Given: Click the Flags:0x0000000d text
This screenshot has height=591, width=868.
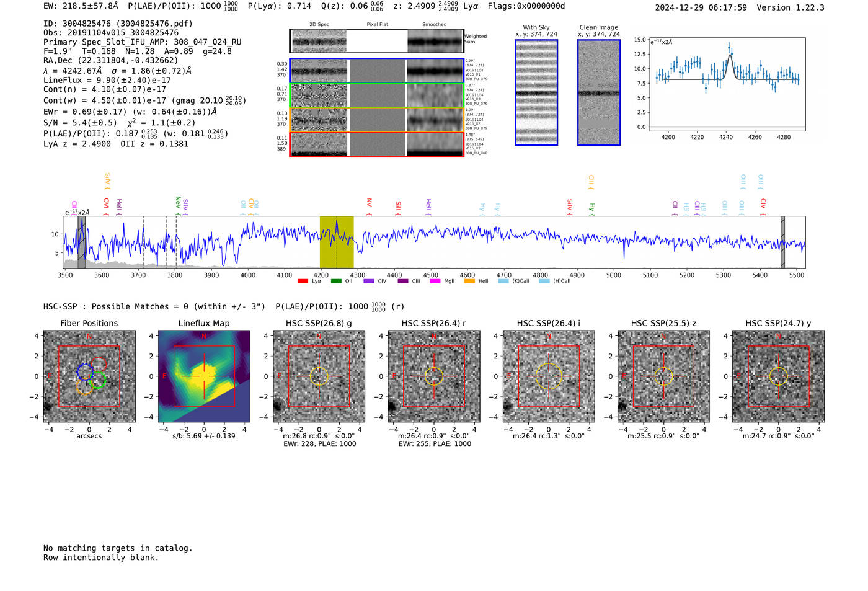Looking at the screenshot, I should tap(526, 6).
